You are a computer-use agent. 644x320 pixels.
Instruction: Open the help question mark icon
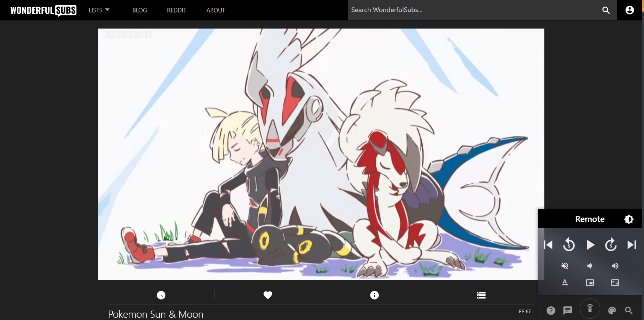551,311
